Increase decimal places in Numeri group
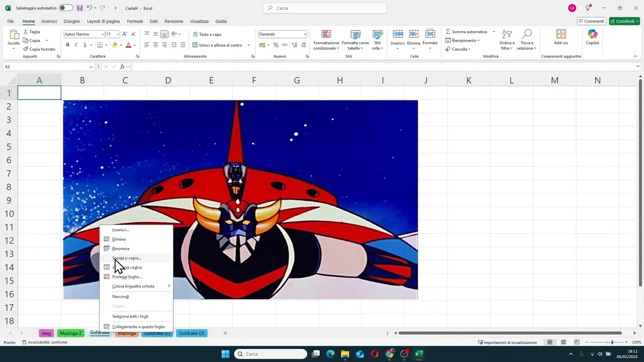Viewport: 644px width, 362px height. (294, 45)
